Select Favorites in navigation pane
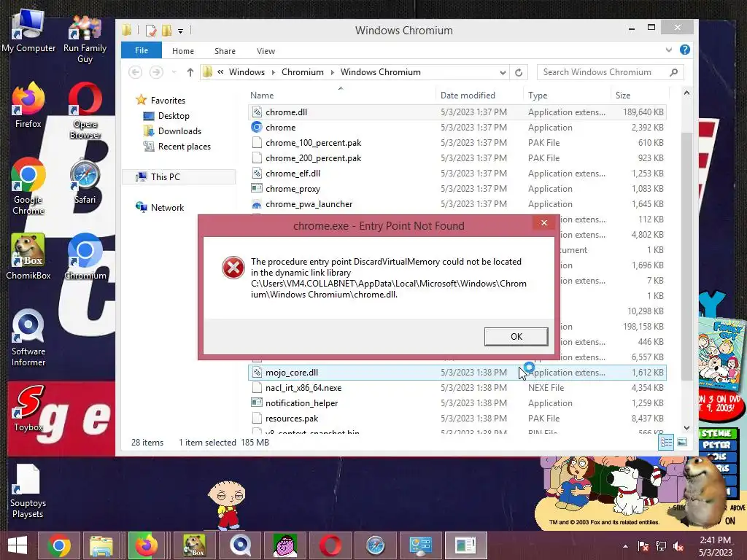Screen dimensions: 747x560 (168, 101)
